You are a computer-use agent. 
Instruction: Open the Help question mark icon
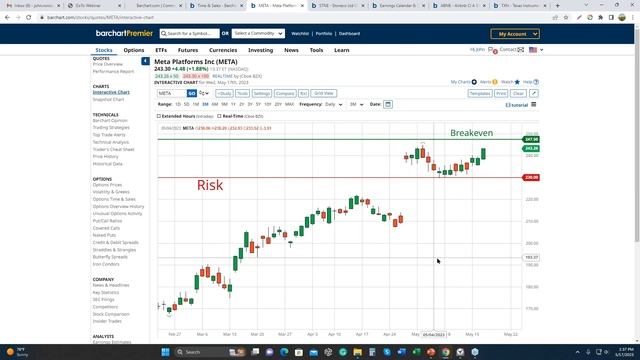coord(536,82)
